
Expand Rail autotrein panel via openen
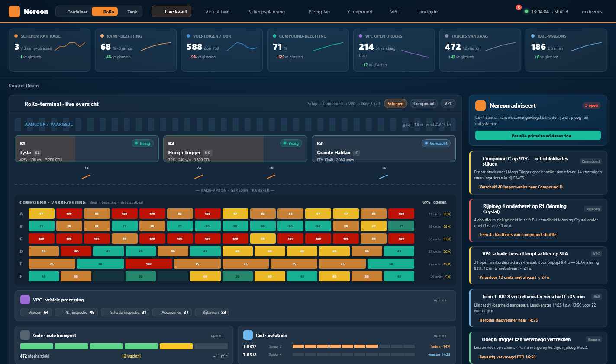tap(440, 335)
